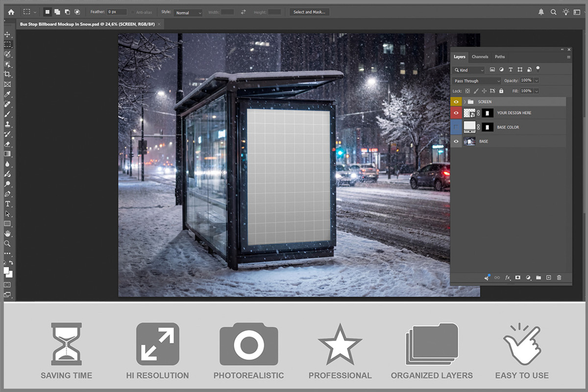Click foreground color swatch

click(6, 270)
